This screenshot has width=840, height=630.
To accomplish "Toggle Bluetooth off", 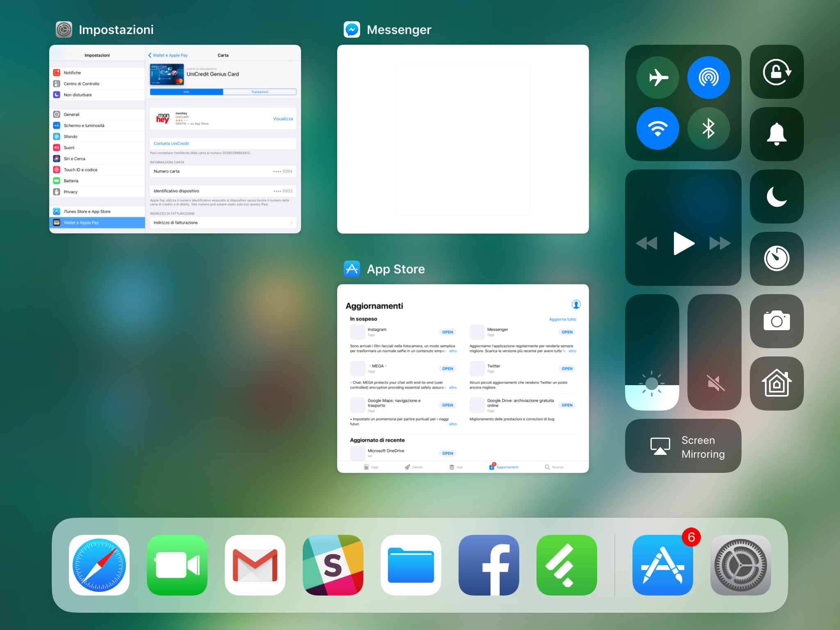I will [x=708, y=128].
